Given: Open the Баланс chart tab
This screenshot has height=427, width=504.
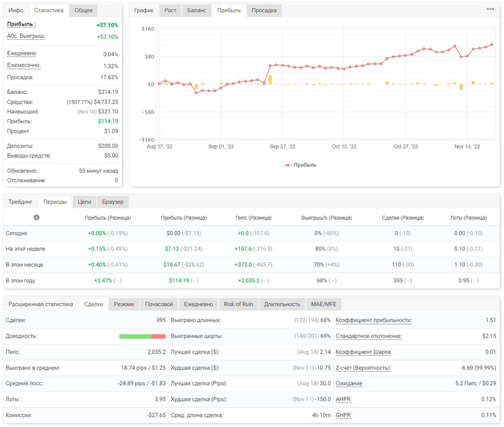Looking at the screenshot, I should click(196, 10).
